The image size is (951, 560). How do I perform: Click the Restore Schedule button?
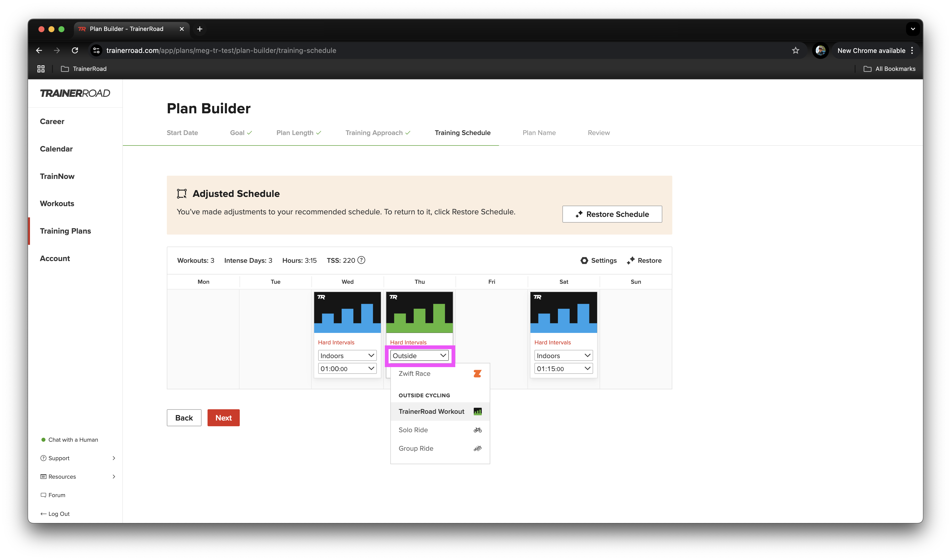point(612,214)
